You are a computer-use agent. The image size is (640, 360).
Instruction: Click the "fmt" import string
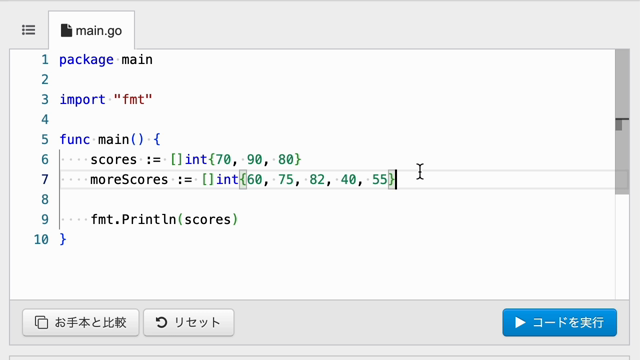[x=133, y=100]
